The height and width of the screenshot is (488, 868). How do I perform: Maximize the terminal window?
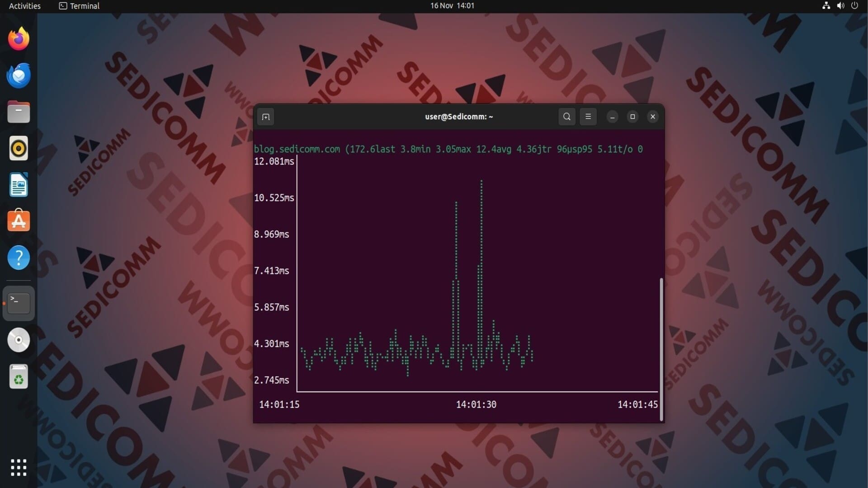pos(632,117)
